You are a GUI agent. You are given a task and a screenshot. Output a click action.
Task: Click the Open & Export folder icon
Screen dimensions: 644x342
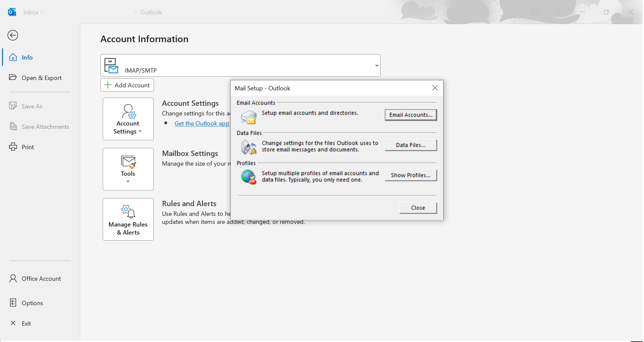pos(13,77)
